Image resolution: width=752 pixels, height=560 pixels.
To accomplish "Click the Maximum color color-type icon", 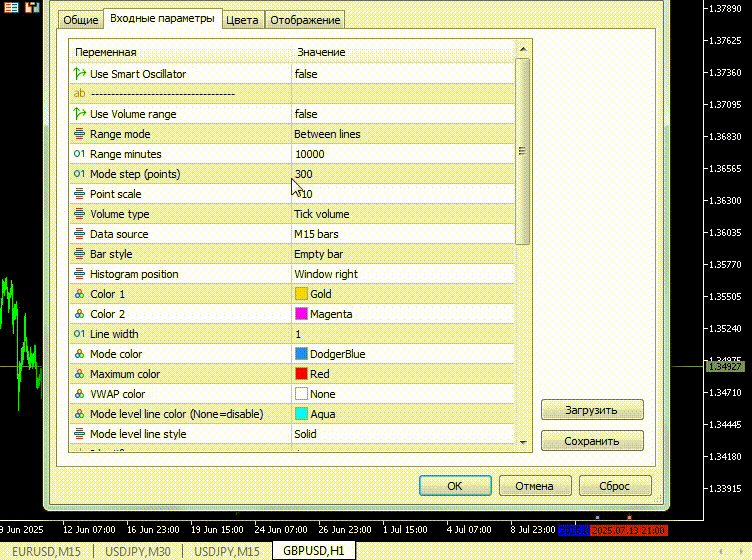I will [x=80, y=374].
